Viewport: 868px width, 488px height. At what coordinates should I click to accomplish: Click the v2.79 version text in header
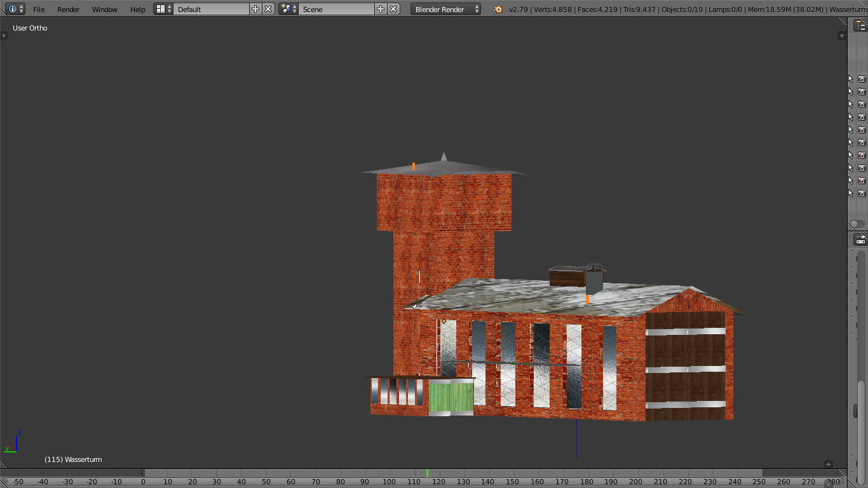pyautogui.click(x=519, y=10)
